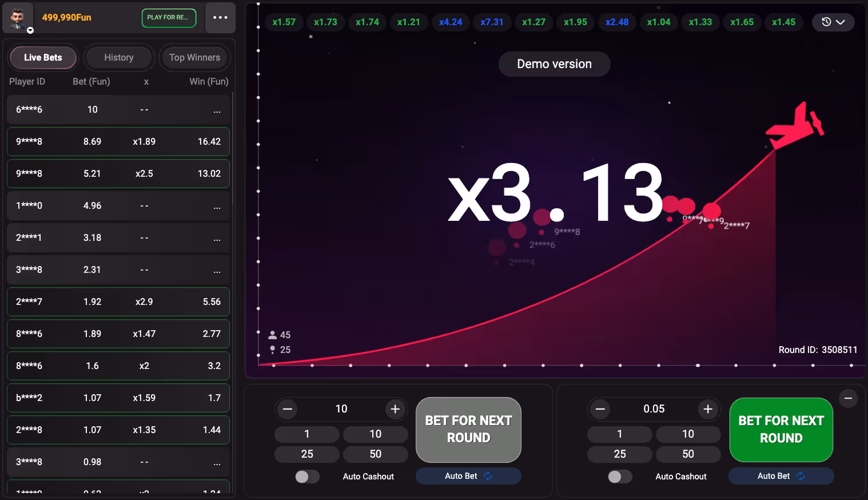This screenshot has height=500, width=868.
Task: Select right panel quick bet 10
Action: [688, 434]
